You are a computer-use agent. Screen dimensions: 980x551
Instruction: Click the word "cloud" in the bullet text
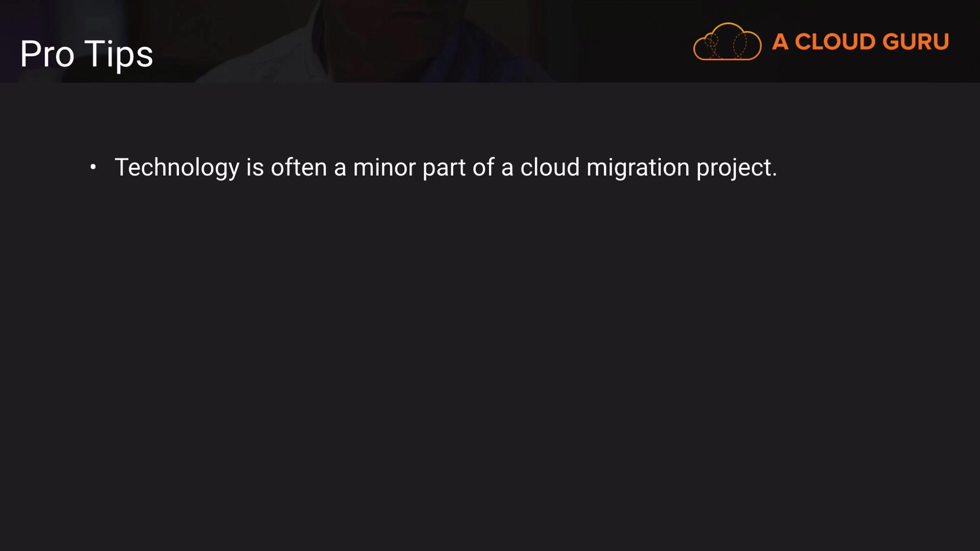click(x=550, y=167)
